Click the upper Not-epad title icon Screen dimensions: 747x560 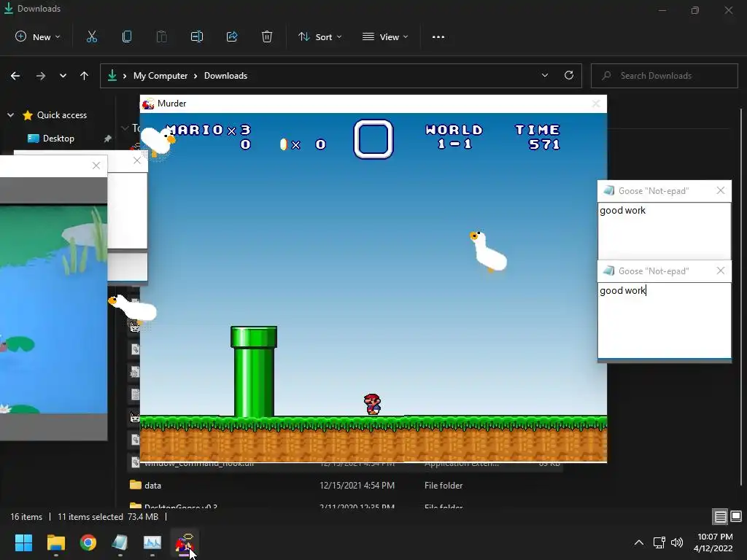tap(608, 191)
